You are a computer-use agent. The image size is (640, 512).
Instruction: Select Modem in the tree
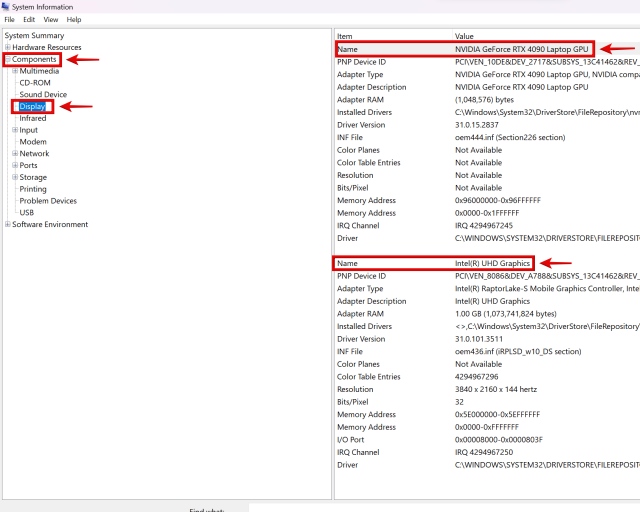pos(33,142)
